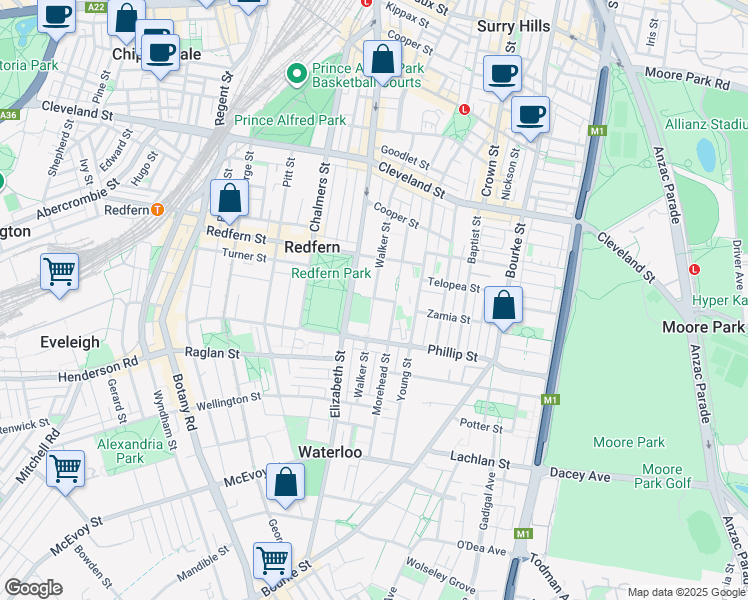The height and width of the screenshot is (600, 748).
Task: Click the grocery cart marker at bottom near Bourke St
Action: (x=272, y=561)
